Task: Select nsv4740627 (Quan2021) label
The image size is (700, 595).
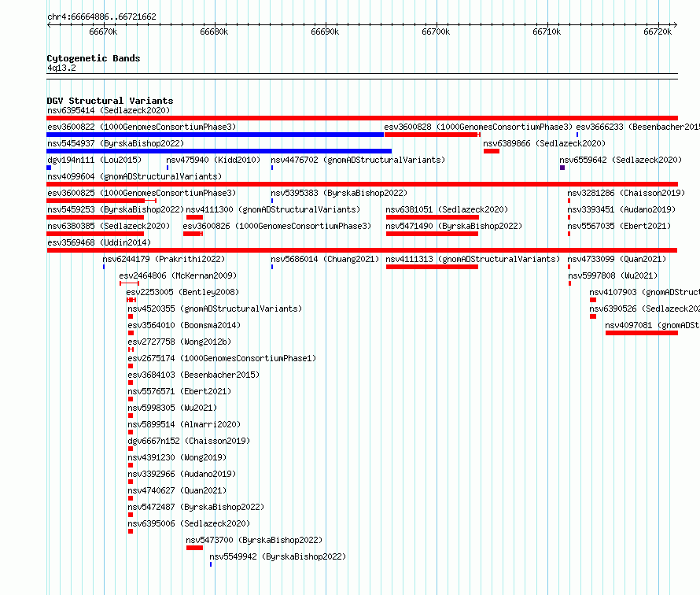Action: pos(177,490)
